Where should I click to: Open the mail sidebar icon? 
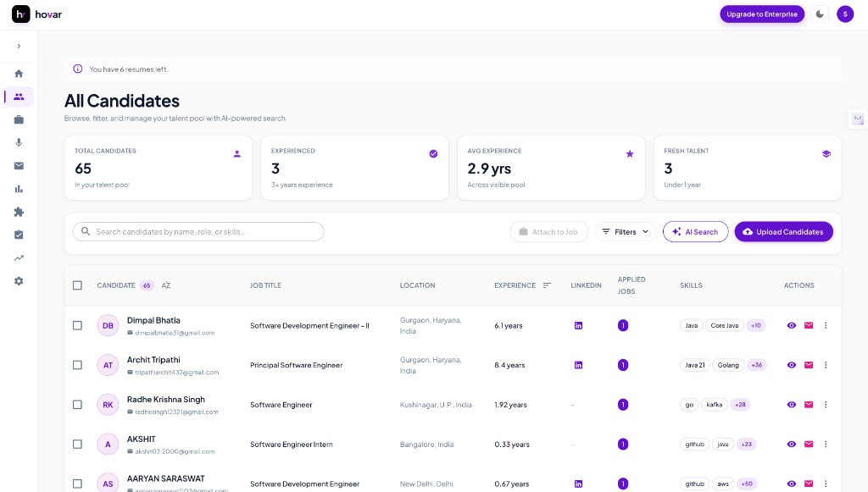click(x=19, y=166)
